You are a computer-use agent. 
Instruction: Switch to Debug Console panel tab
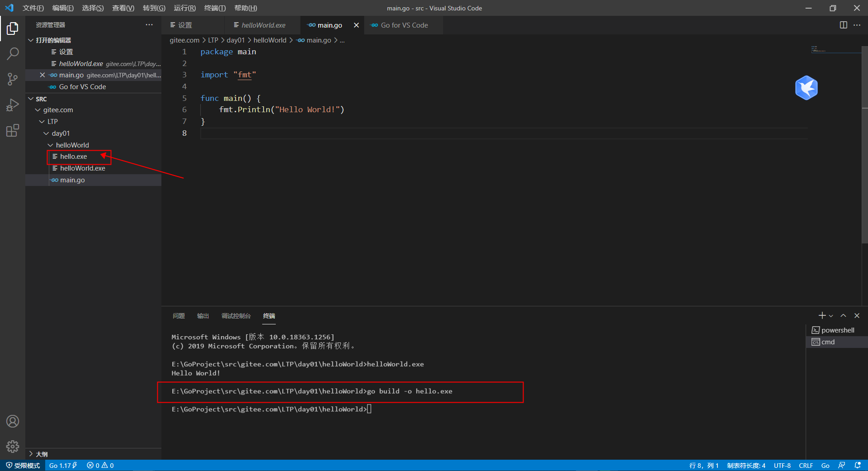coord(236,316)
